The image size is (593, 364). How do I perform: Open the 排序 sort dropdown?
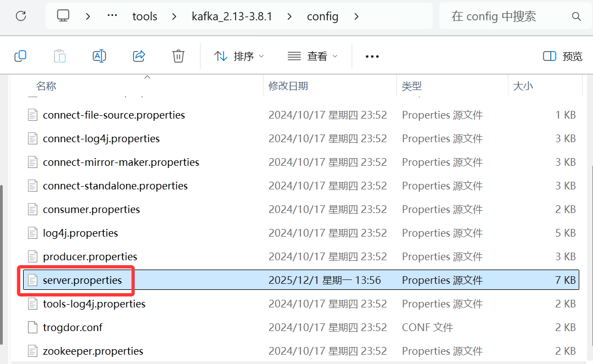click(x=239, y=57)
